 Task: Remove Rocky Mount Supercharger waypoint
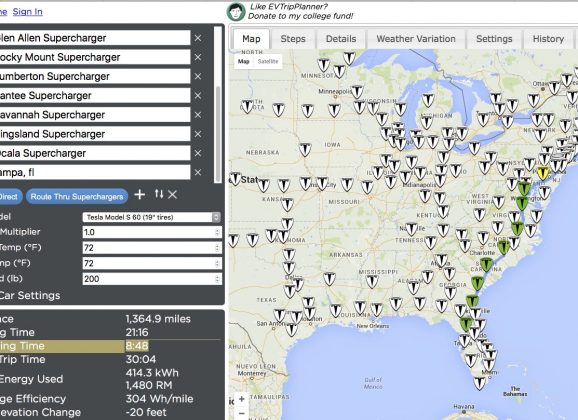point(198,57)
